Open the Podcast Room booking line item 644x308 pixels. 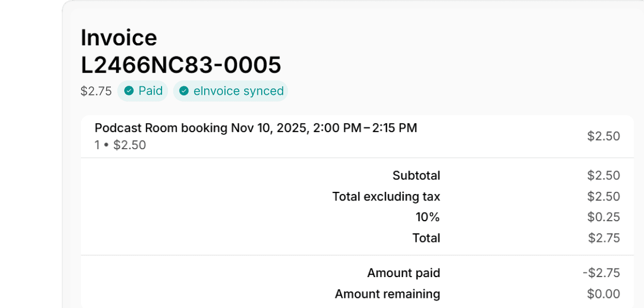point(255,128)
